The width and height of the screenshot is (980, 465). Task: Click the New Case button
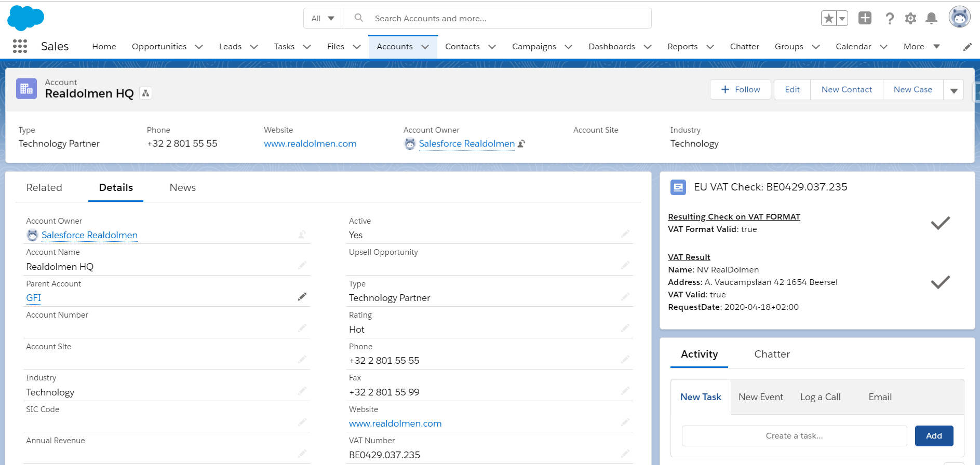(x=912, y=90)
